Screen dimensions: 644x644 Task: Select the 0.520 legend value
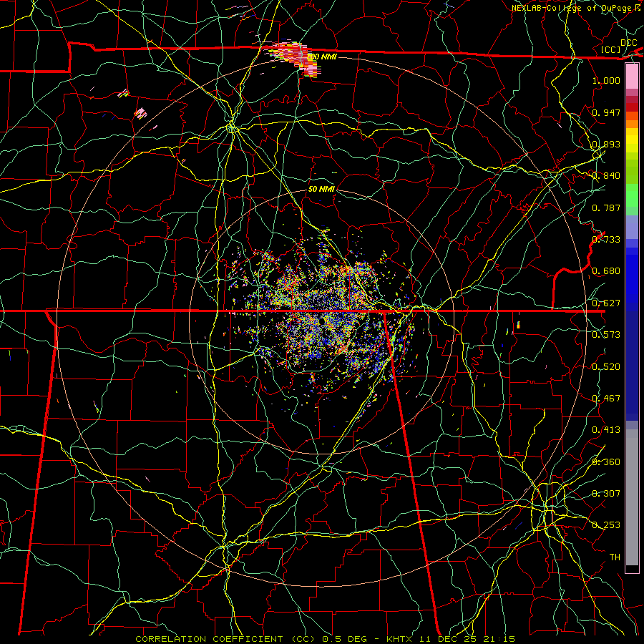click(606, 367)
